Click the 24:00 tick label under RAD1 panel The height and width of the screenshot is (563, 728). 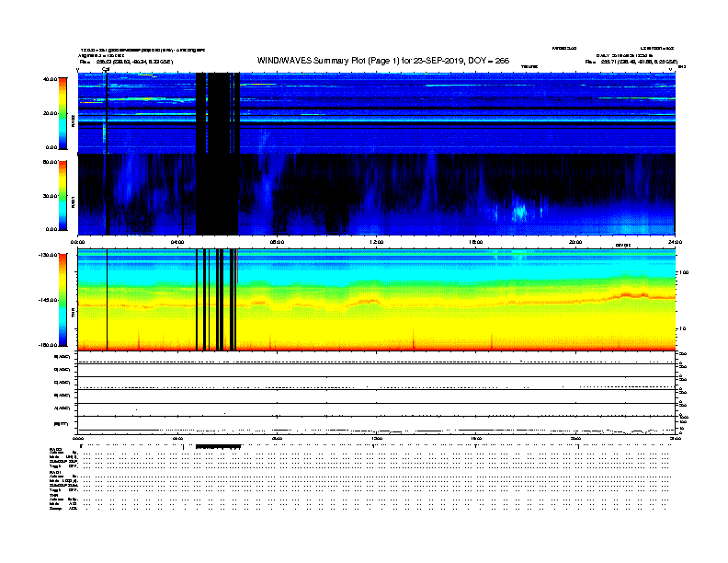click(674, 242)
